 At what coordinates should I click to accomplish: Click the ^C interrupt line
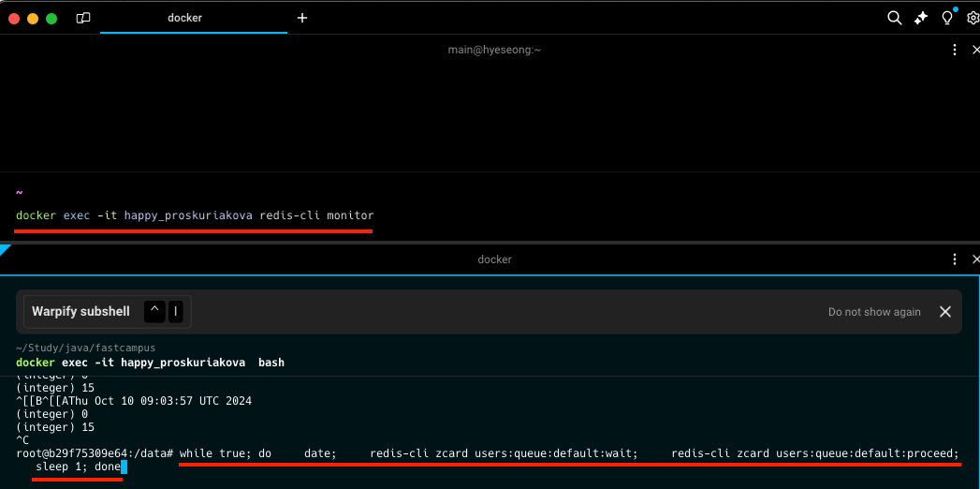(22, 440)
